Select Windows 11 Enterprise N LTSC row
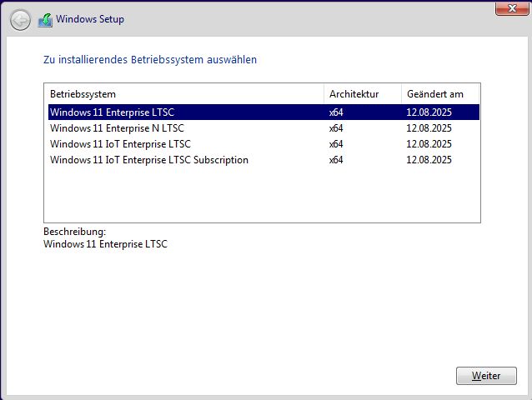532x400 pixels. pyautogui.click(x=263, y=128)
